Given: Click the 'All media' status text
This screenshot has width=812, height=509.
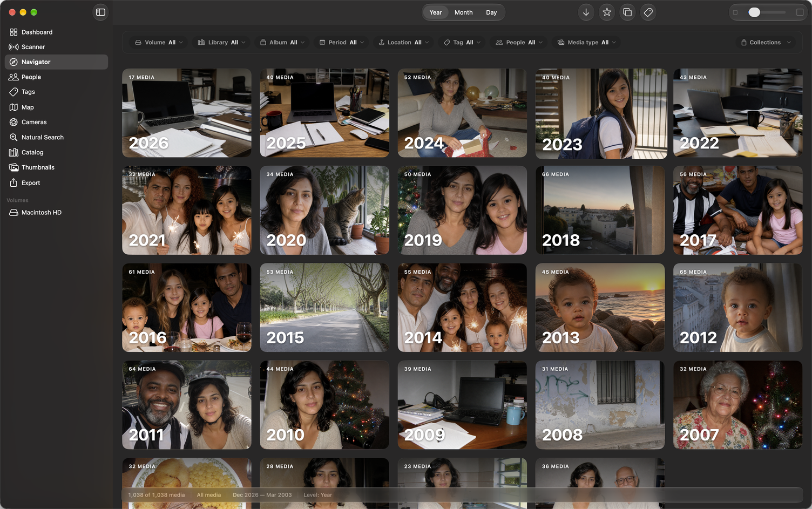Looking at the screenshot, I should [x=209, y=495].
